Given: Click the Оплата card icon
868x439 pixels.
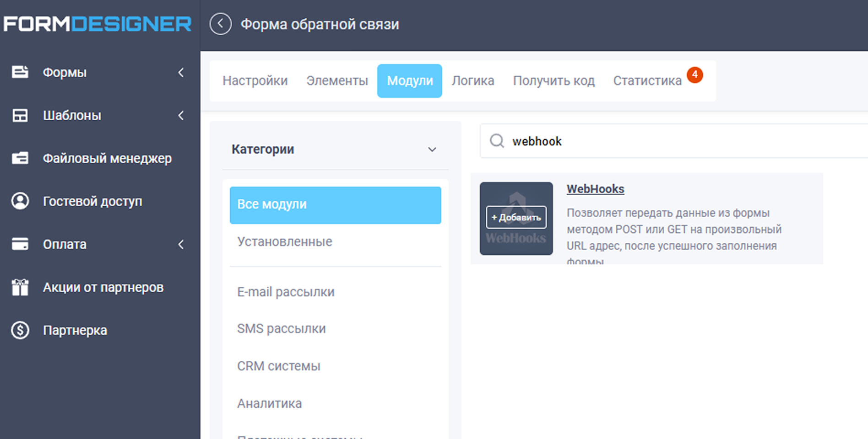Looking at the screenshot, I should (19, 244).
